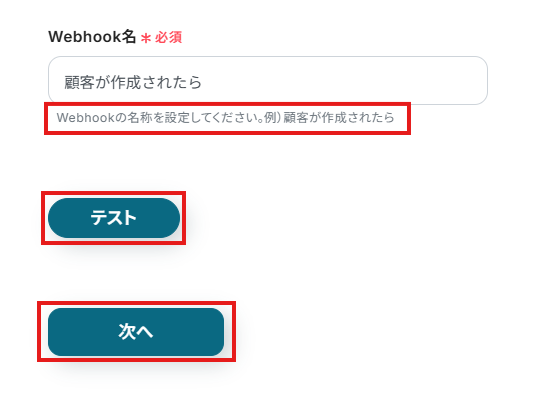Advance with the teal 次へ rounded button
Screen dimensions: 548x408
[136, 332]
